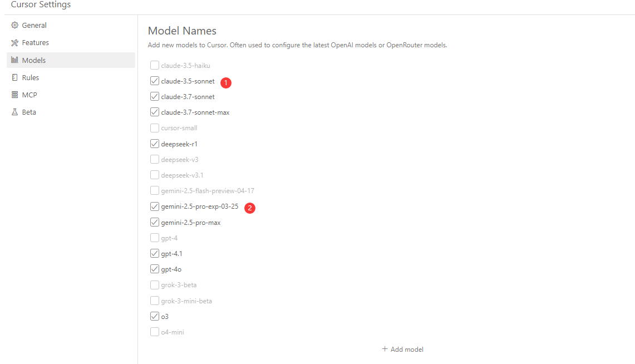The image size is (635, 364).
Task: Click the gemini-2.5-flash-preview-04-17 label text
Action: (x=208, y=191)
